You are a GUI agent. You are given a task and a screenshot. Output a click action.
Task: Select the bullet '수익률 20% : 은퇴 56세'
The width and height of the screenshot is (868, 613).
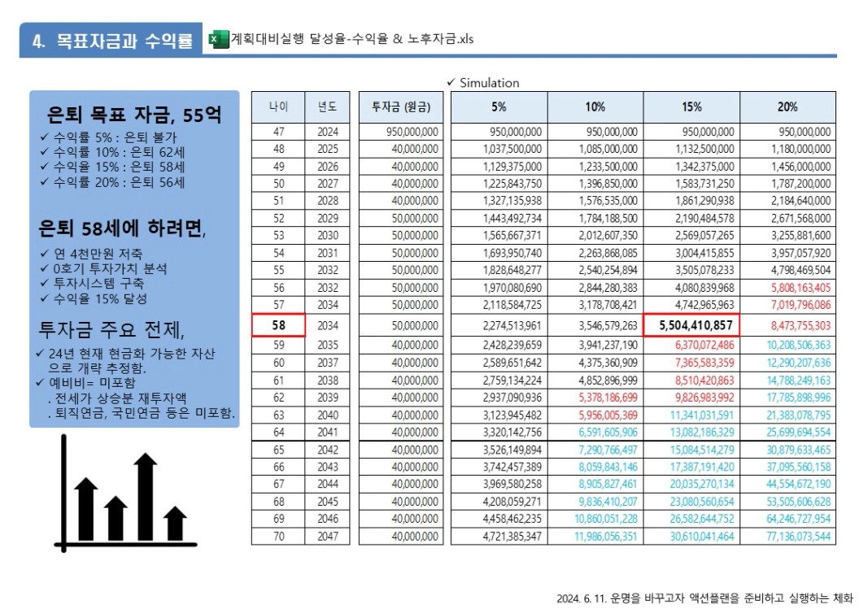pyautogui.click(x=119, y=183)
